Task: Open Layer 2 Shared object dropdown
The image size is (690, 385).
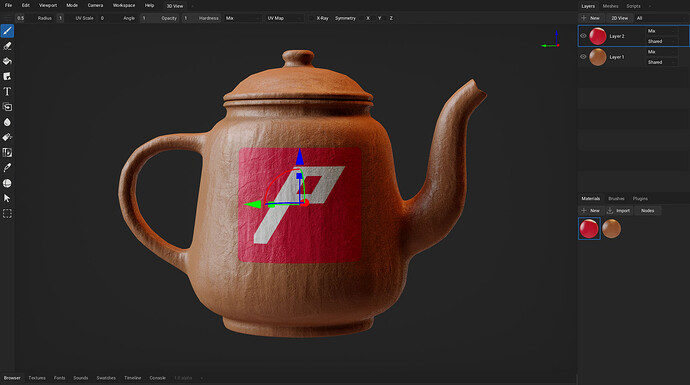Action: click(x=661, y=41)
